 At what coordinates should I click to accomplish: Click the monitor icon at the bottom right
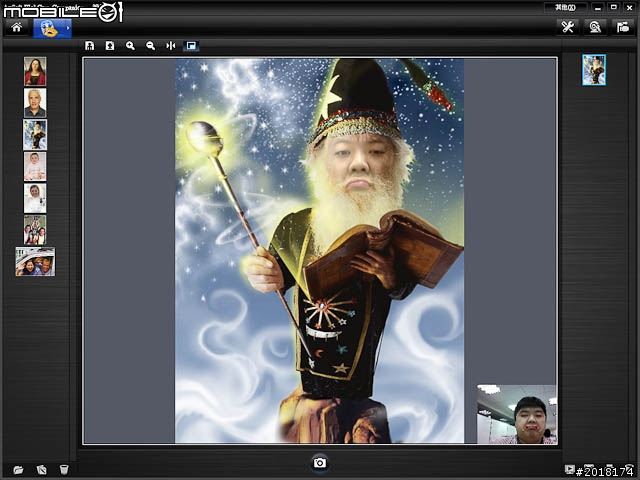point(569,470)
